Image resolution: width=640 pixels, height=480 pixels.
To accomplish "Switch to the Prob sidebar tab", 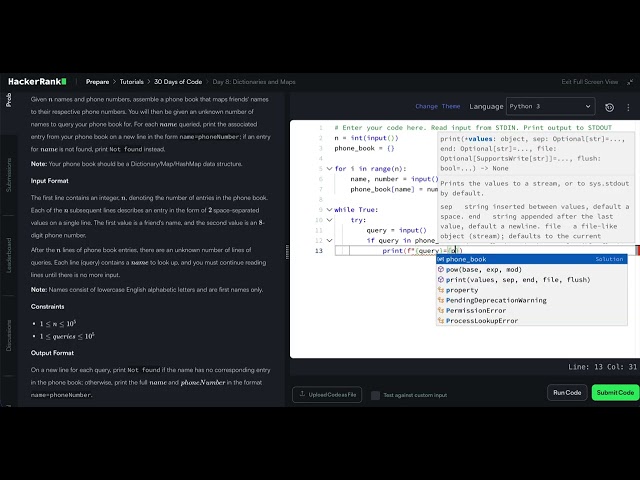I will [9, 100].
